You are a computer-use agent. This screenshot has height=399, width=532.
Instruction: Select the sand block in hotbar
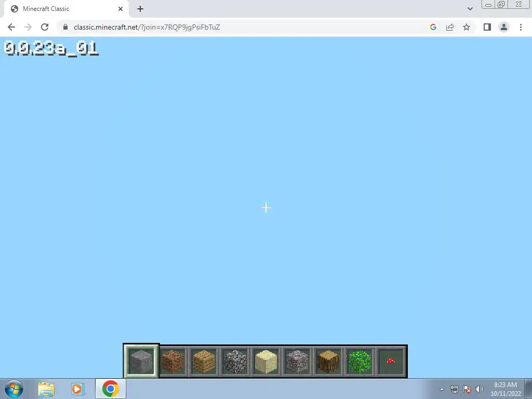[266, 361]
